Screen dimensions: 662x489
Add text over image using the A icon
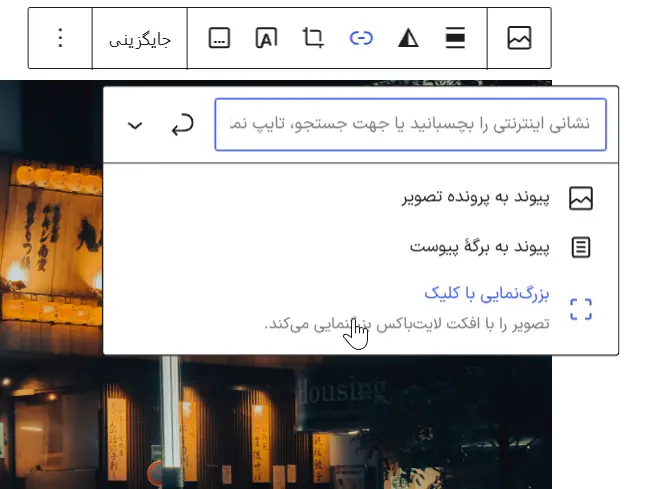pos(266,38)
